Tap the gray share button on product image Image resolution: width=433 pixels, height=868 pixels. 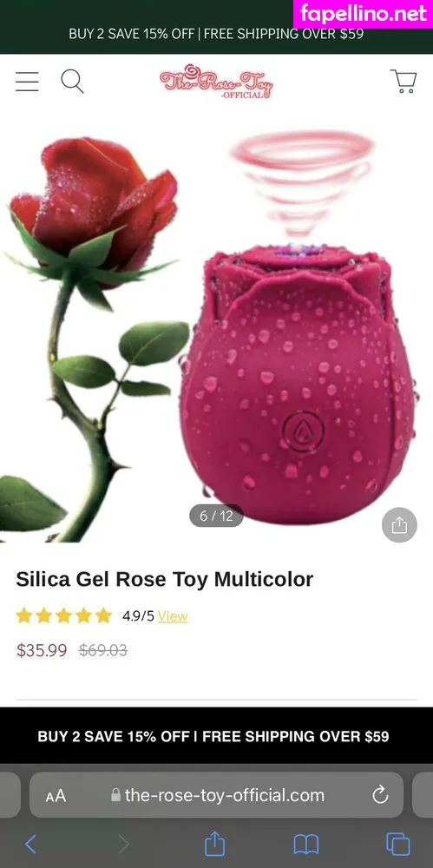(x=399, y=525)
